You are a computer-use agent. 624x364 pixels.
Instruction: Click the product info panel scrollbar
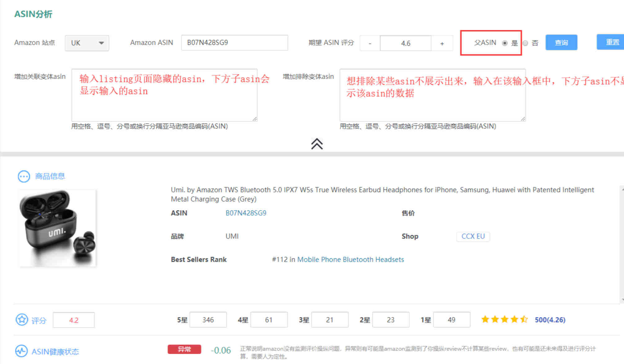pyautogui.click(x=622, y=244)
